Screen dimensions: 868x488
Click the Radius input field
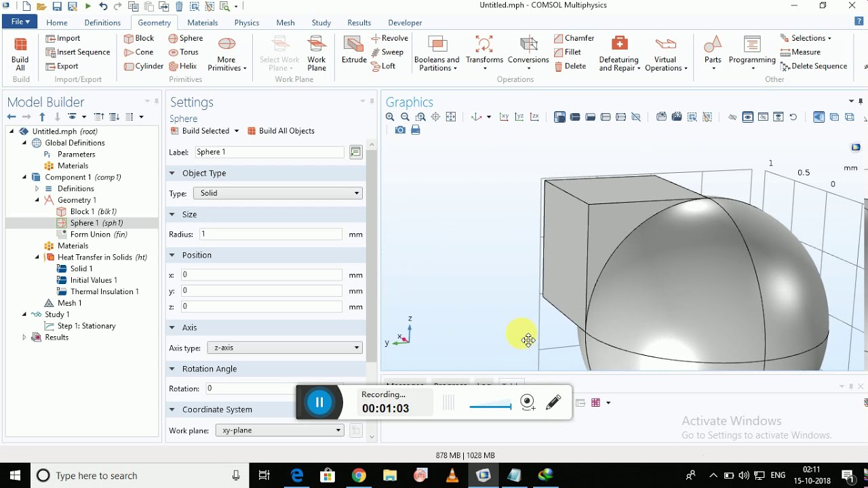coord(269,234)
